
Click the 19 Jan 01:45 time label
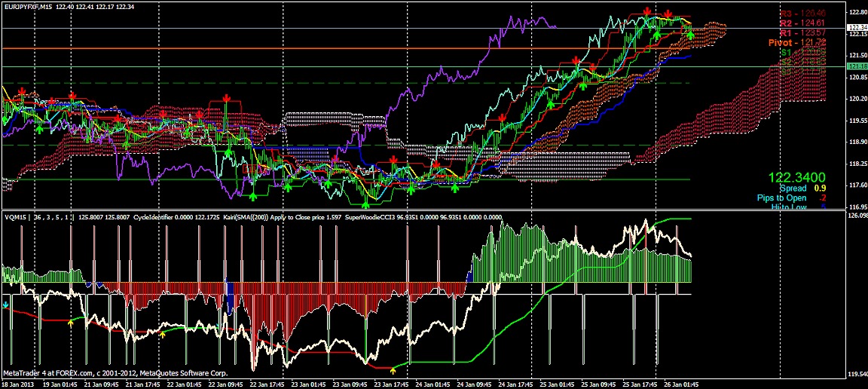(60, 384)
